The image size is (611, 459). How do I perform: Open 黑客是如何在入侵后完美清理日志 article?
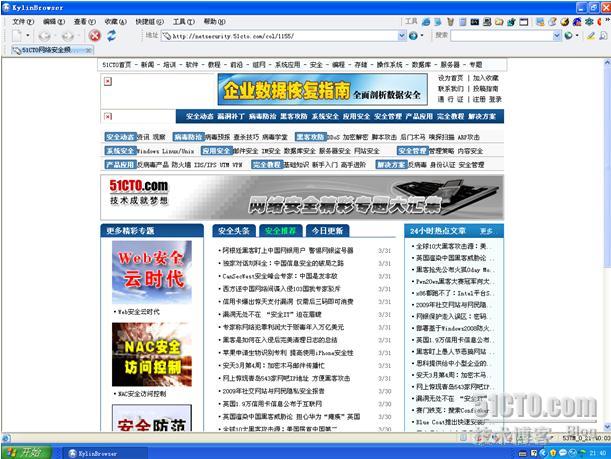(279, 340)
